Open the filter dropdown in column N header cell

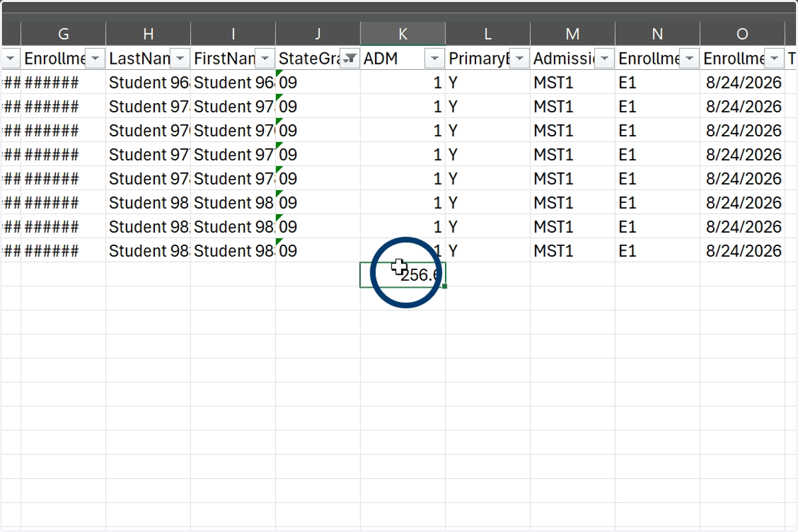pyautogui.click(x=690, y=59)
